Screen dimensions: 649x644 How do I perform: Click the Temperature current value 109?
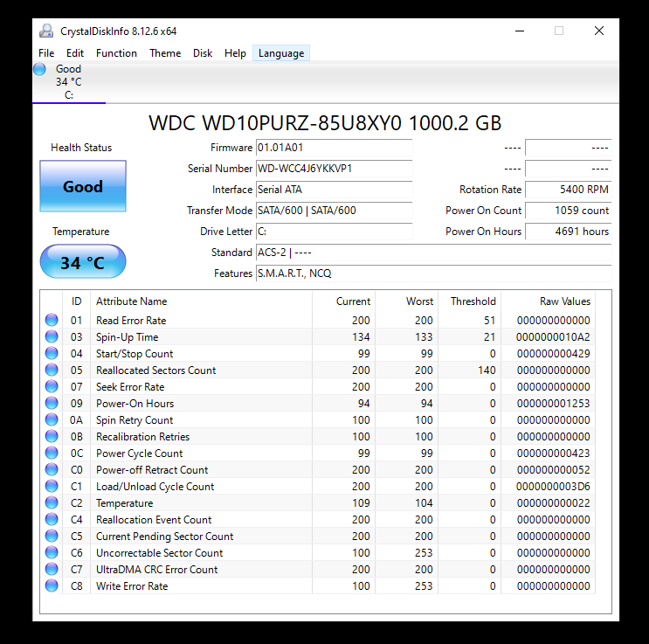click(x=361, y=502)
